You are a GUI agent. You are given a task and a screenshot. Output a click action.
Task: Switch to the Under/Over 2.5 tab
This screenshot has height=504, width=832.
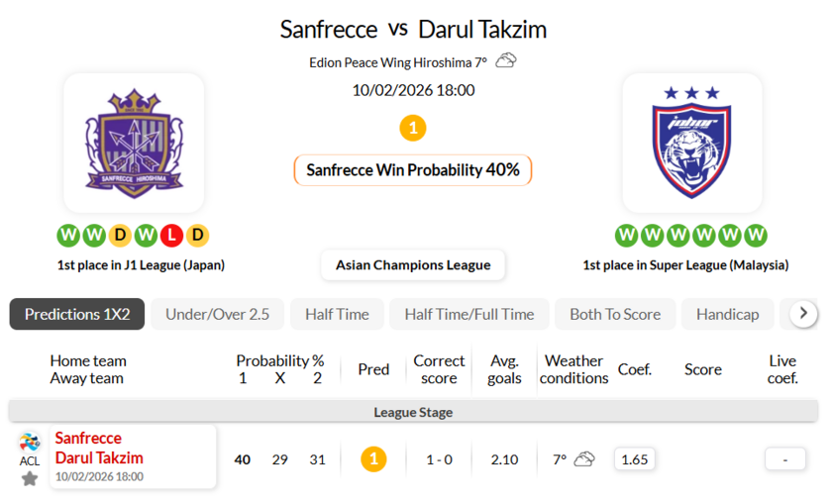(x=217, y=314)
